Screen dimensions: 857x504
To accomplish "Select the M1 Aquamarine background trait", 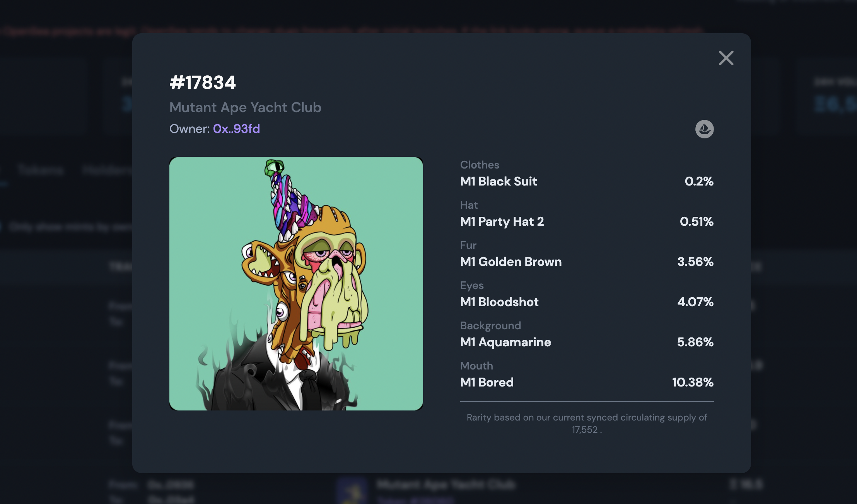I will pyautogui.click(x=505, y=342).
